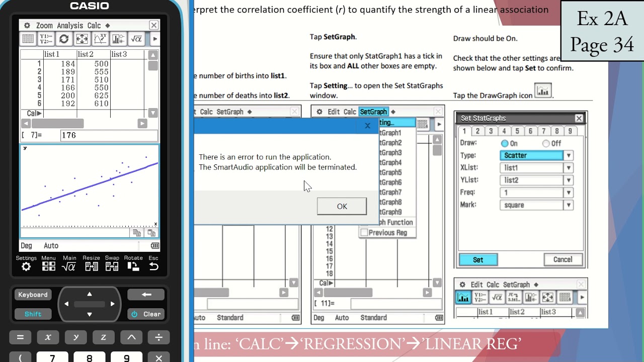The height and width of the screenshot is (362, 644).
Task: Click the list editor scroll-right arrow
Action: click(x=142, y=123)
